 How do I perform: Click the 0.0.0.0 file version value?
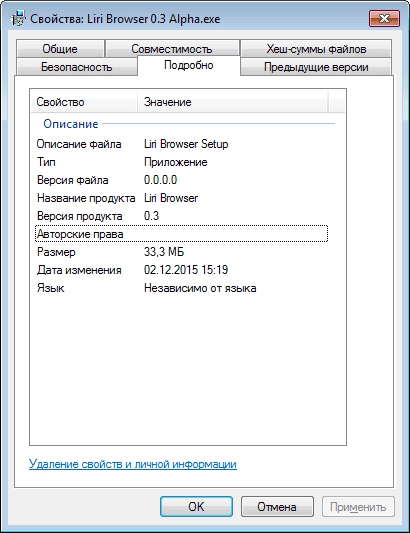(x=160, y=180)
